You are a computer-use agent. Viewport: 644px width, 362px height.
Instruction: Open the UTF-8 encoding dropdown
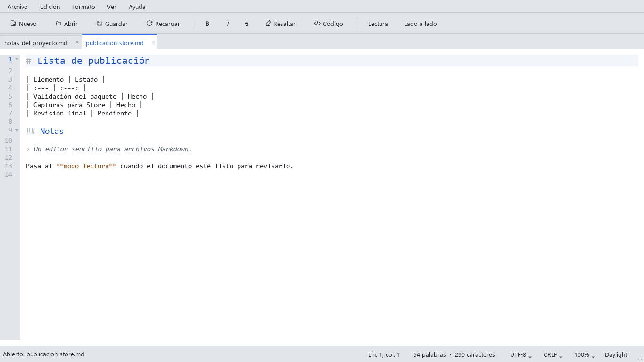click(x=521, y=354)
